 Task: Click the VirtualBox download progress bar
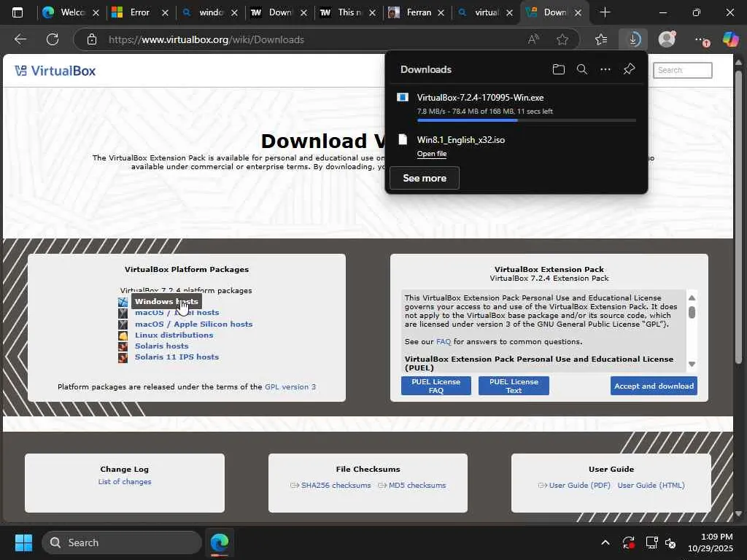[527, 120]
